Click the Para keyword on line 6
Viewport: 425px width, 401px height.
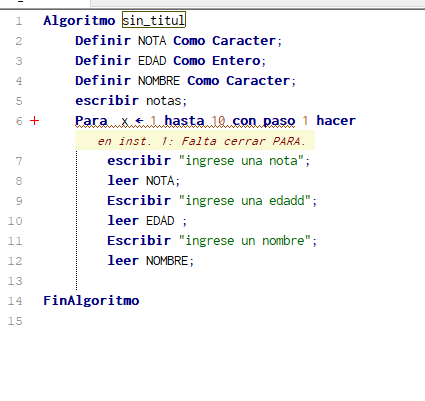point(91,121)
